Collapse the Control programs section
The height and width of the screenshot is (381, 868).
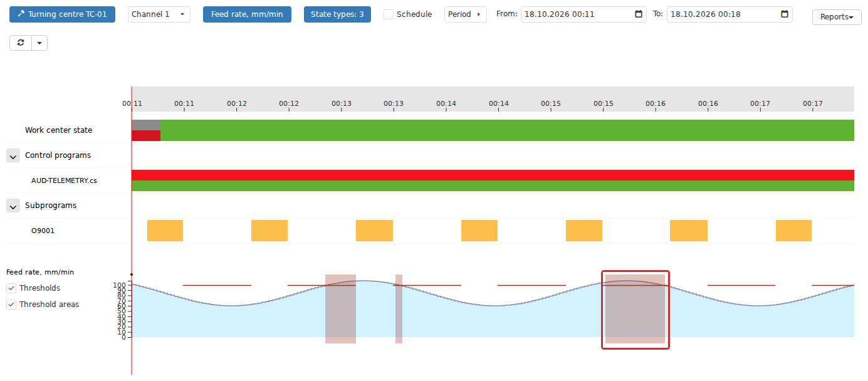coord(13,155)
